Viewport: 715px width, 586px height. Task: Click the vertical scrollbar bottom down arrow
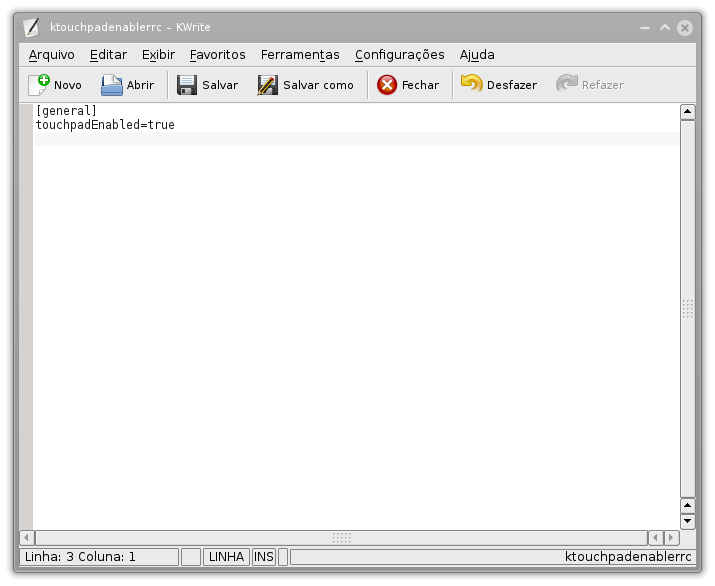pos(688,521)
